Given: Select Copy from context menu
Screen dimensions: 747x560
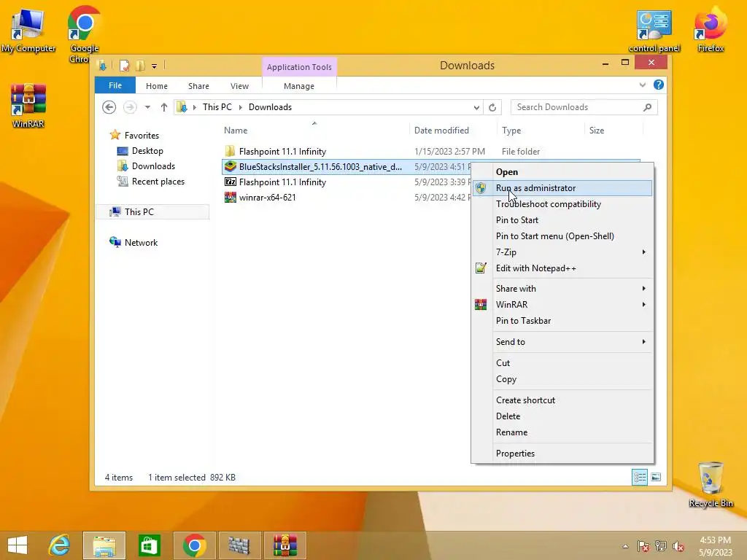Looking at the screenshot, I should coord(562,379).
